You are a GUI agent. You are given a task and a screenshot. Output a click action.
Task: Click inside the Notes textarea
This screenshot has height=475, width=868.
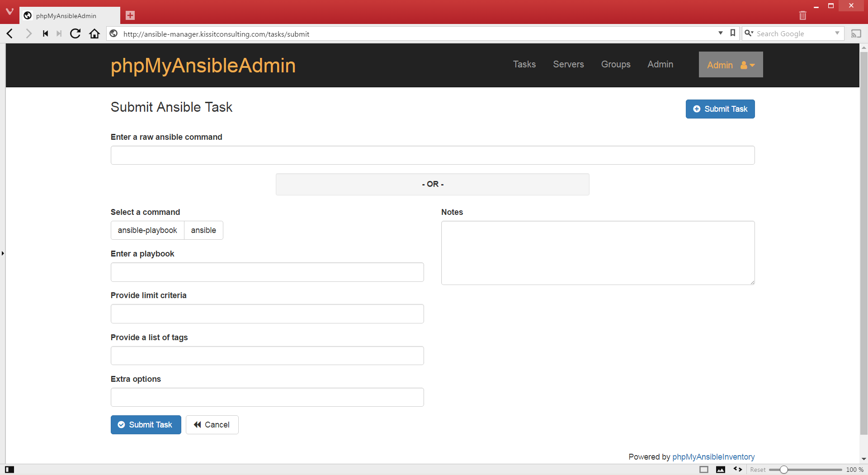(598, 253)
